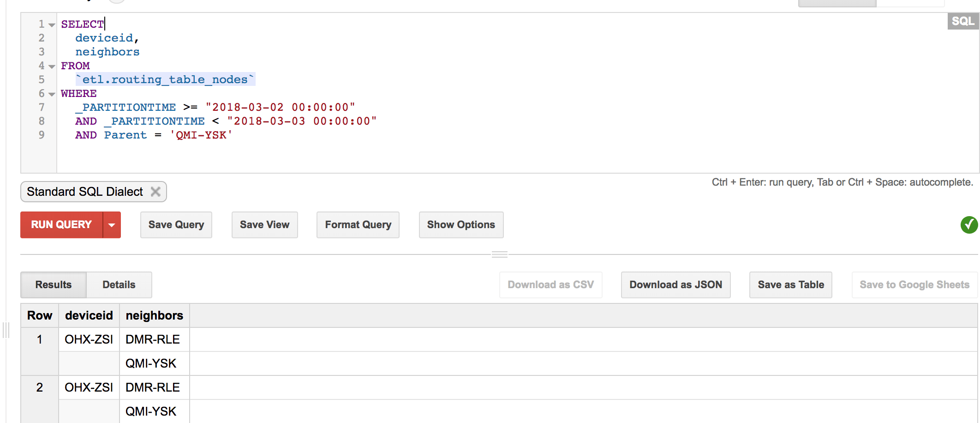The height and width of the screenshot is (423, 980).
Task: Switch to the Details tab
Action: click(x=119, y=285)
